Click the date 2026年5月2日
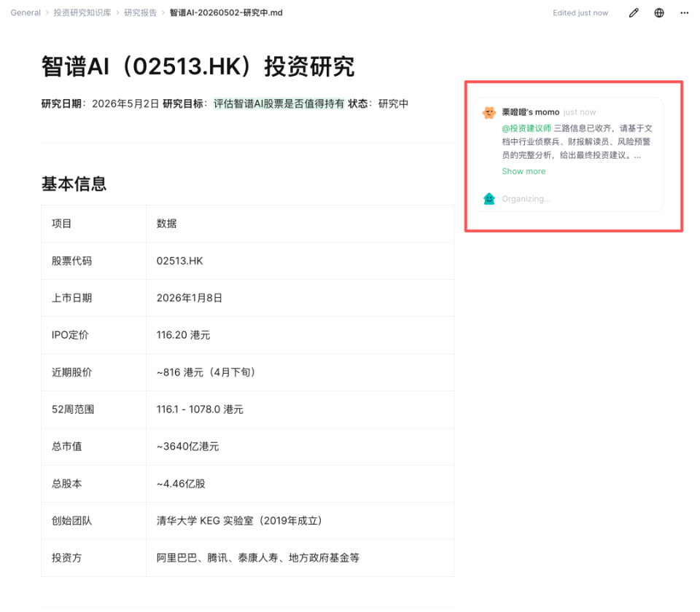 [x=125, y=103]
